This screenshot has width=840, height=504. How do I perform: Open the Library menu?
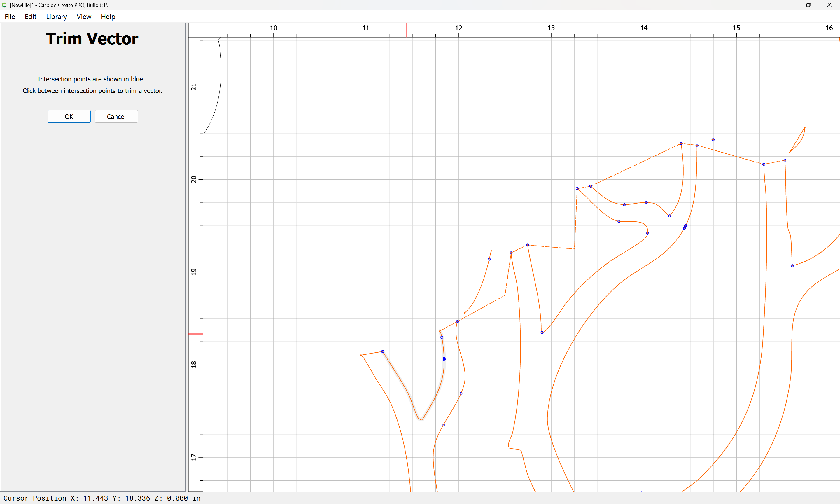coord(56,17)
